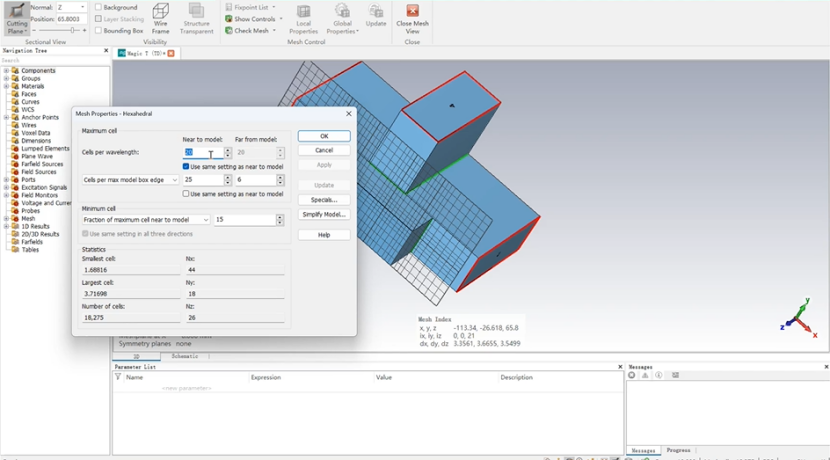The height and width of the screenshot is (460, 830).
Task: Expand the Components tree node
Action: 6,71
